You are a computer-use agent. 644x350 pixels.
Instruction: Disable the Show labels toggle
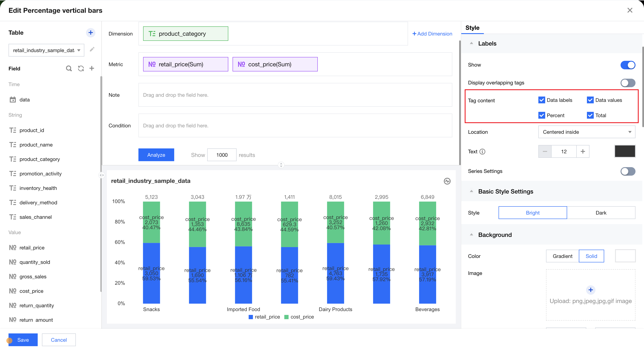tap(628, 65)
